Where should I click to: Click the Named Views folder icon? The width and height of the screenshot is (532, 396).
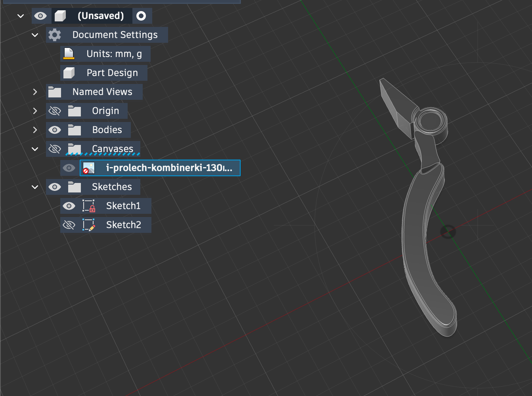coord(55,92)
